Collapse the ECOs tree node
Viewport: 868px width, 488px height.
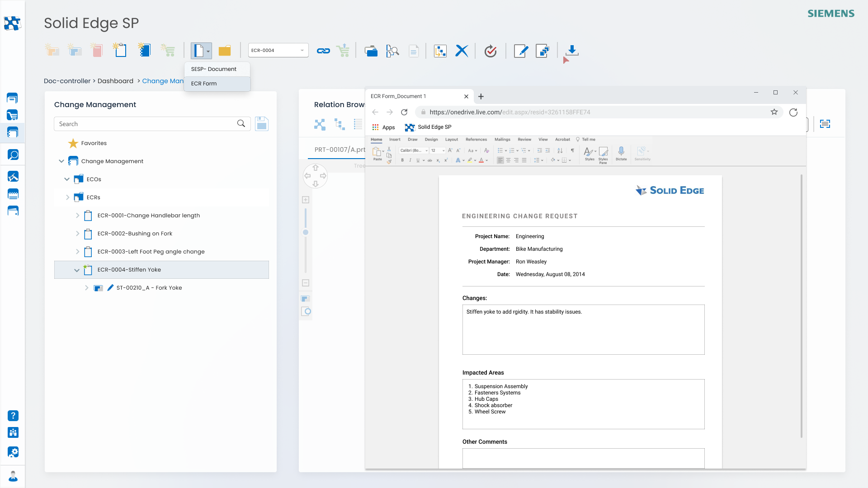click(x=67, y=179)
